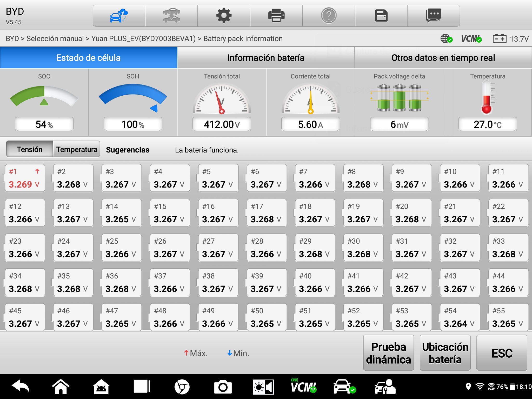Image resolution: width=532 pixels, height=399 pixels.
Task: Open the help question mark icon
Action: tap(329, 16)
